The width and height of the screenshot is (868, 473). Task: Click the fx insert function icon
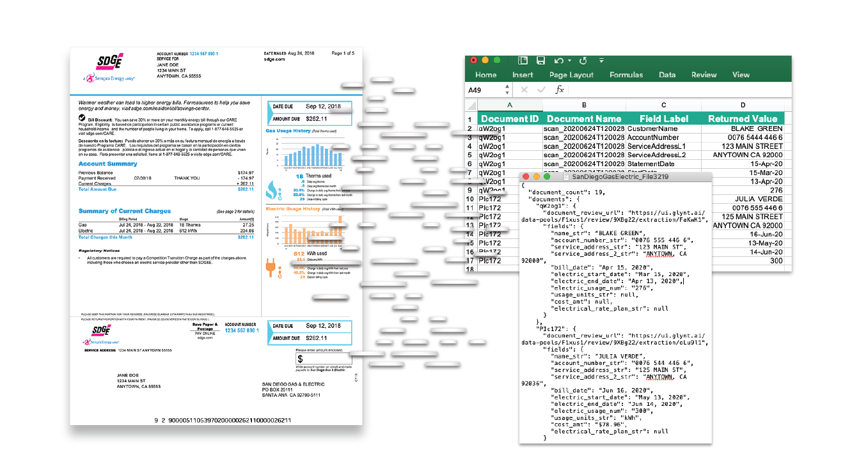pyautogui.click(x=560, y=90)
